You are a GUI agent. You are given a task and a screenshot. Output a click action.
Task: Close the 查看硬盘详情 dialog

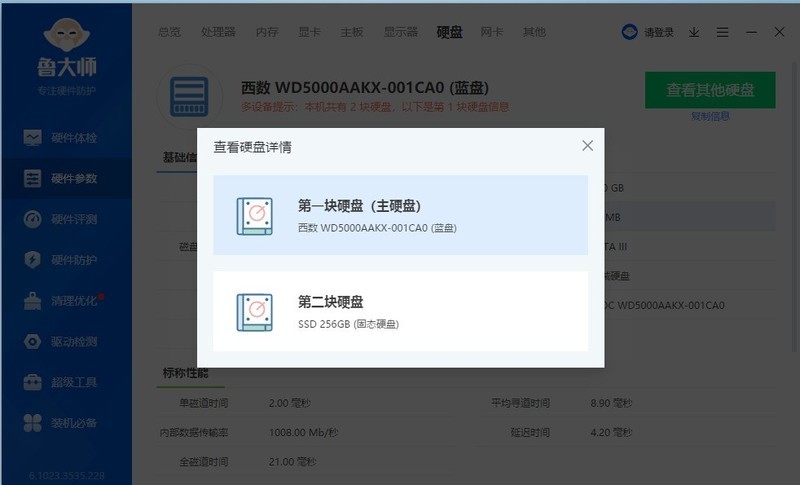click(x=587, y=146)
